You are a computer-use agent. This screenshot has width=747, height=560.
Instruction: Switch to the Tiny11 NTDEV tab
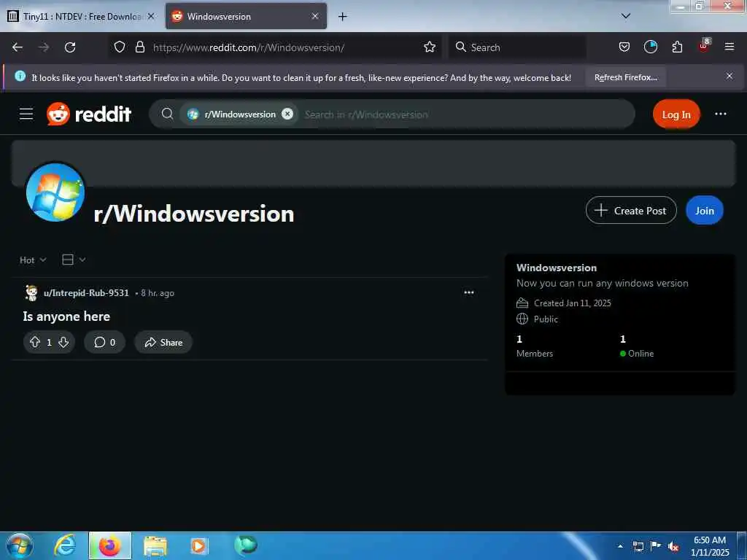(81, 16)
